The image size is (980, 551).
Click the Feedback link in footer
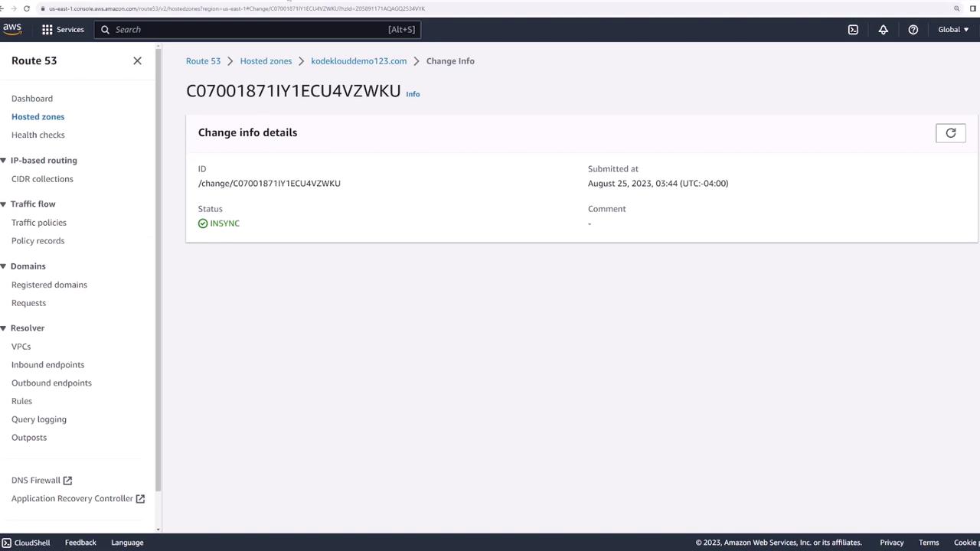pos(80,543)
